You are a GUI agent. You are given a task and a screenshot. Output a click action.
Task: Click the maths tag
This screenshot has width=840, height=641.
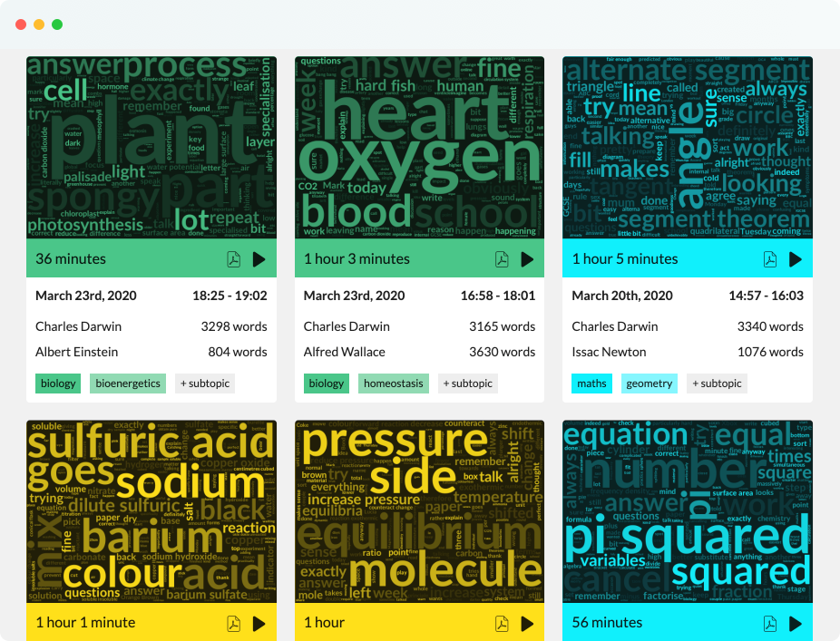pos(592,384)
